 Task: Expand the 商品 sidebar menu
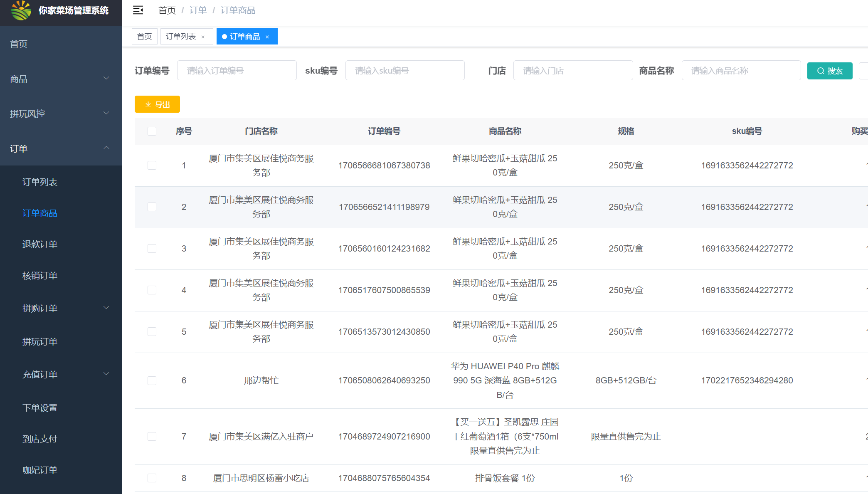(61, 79)
